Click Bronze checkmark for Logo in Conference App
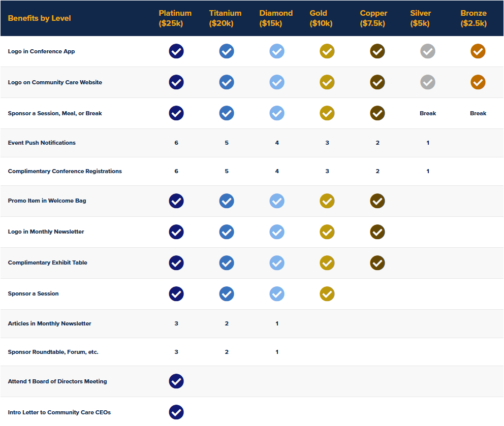This screenshot has width=504, height=426. [x=478, y=51]
